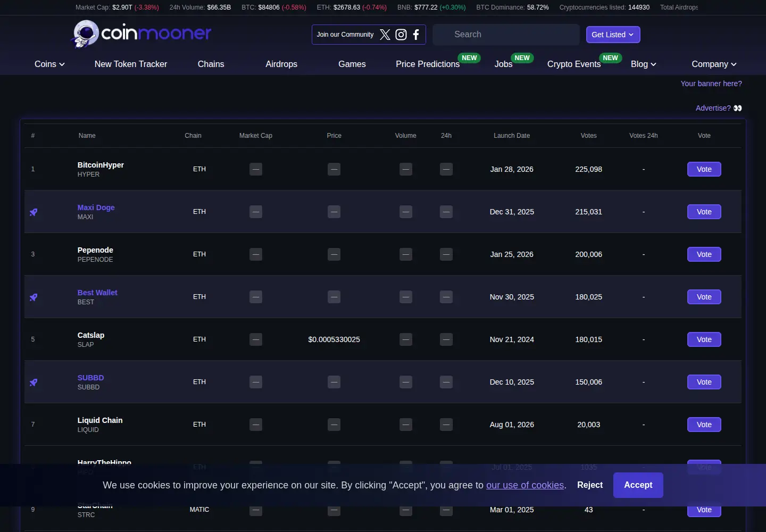Vote for Pepenode
This screenshot has height=532, width=766.
[704, 254]
